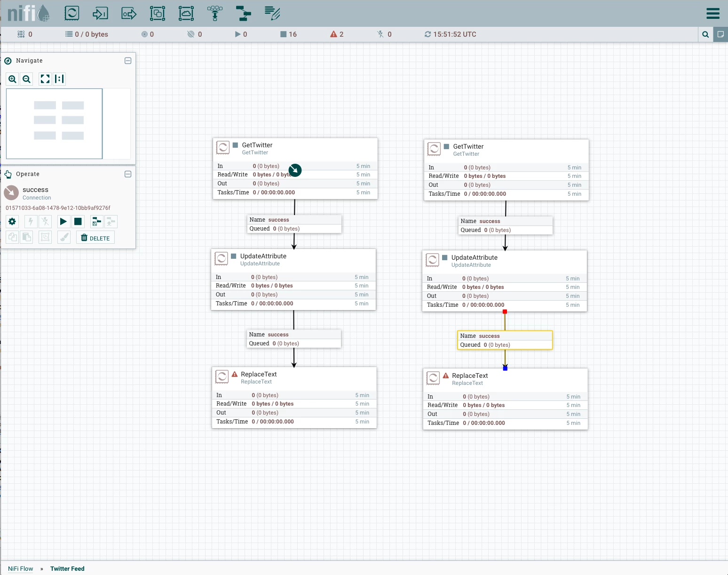
Task: Select the Remote Process Group toolbar icon
Action: [x=186, y=13]
